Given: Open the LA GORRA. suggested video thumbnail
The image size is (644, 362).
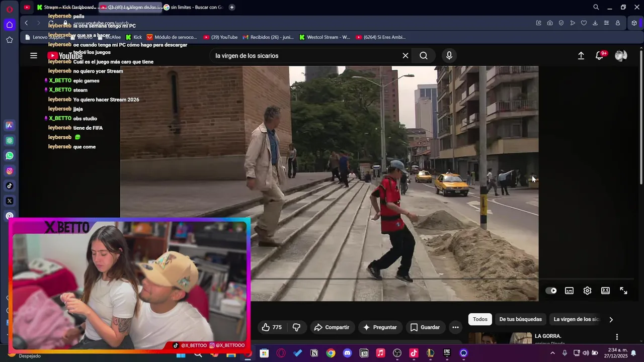Looking at the screenshot, I should 500,338.
